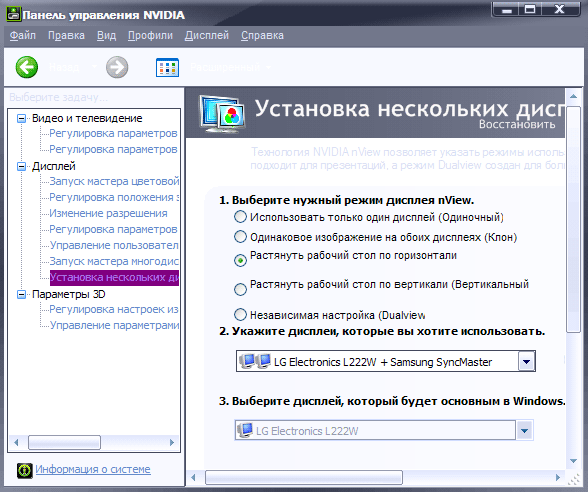This screenshot has height=492, width=588.
Task: Select Независимая настройка (Dualview) radio
Action: point(240,315)
